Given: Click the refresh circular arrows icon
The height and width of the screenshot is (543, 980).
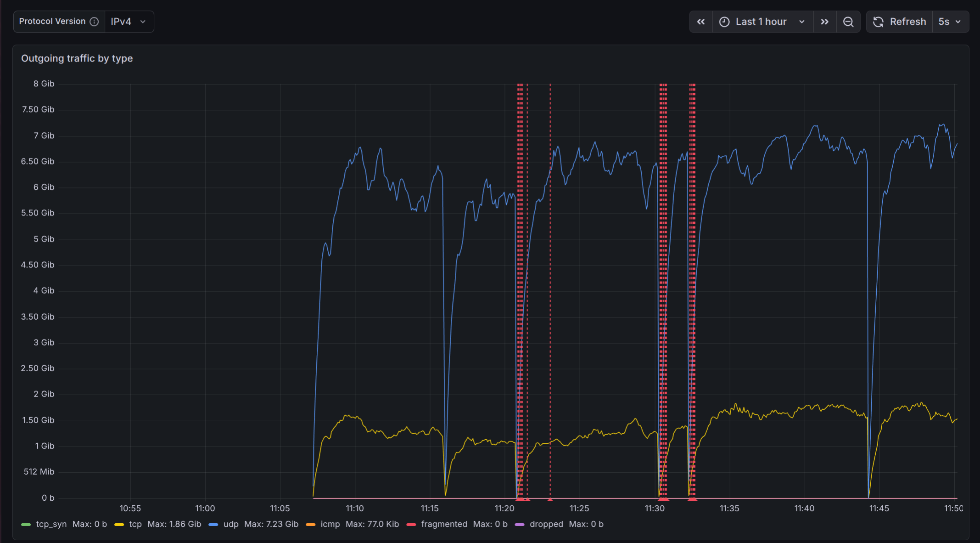Looking at the screenshot, I should pyautogui.click(x=878, y=22).
